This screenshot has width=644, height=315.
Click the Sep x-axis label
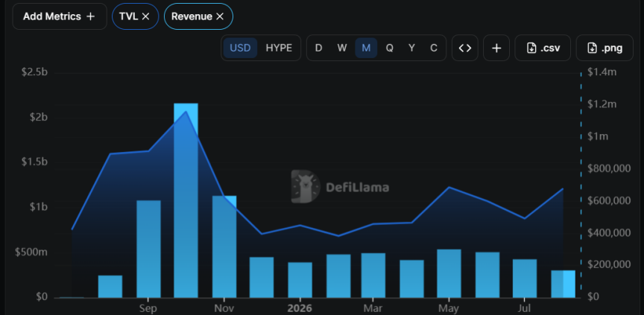point(148,308)
